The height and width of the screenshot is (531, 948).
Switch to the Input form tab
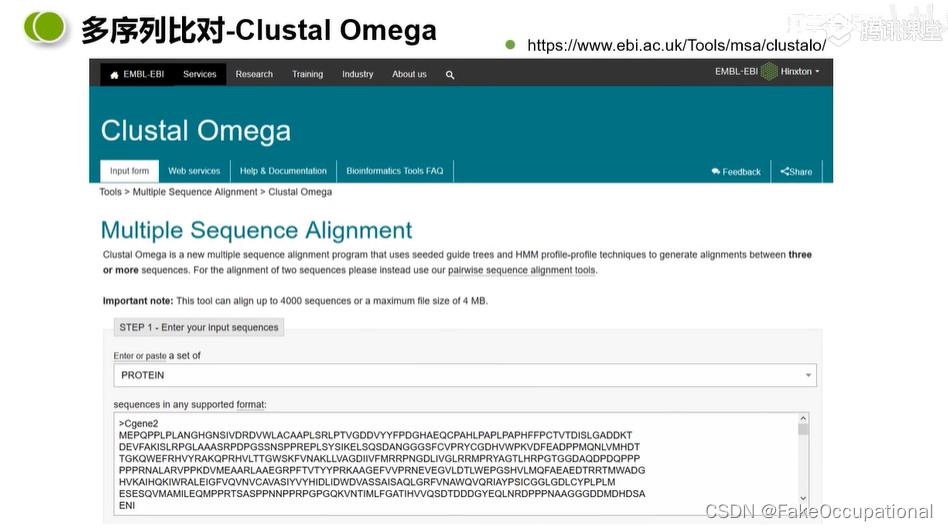tap(129, 171)
